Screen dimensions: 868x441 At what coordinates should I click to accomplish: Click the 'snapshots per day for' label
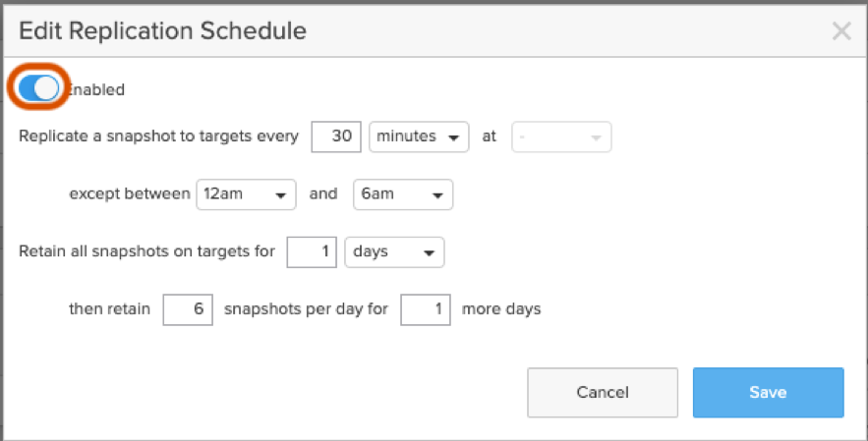coord(306,309)
